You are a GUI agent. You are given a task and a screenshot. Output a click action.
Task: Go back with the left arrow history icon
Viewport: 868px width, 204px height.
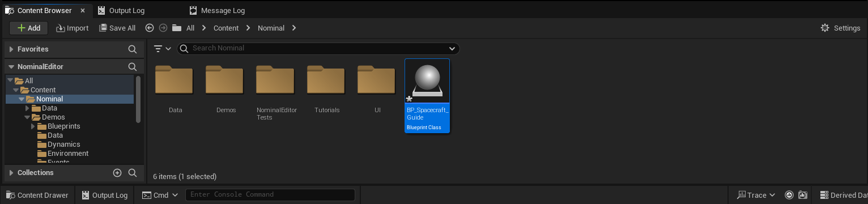click(150, 28)
